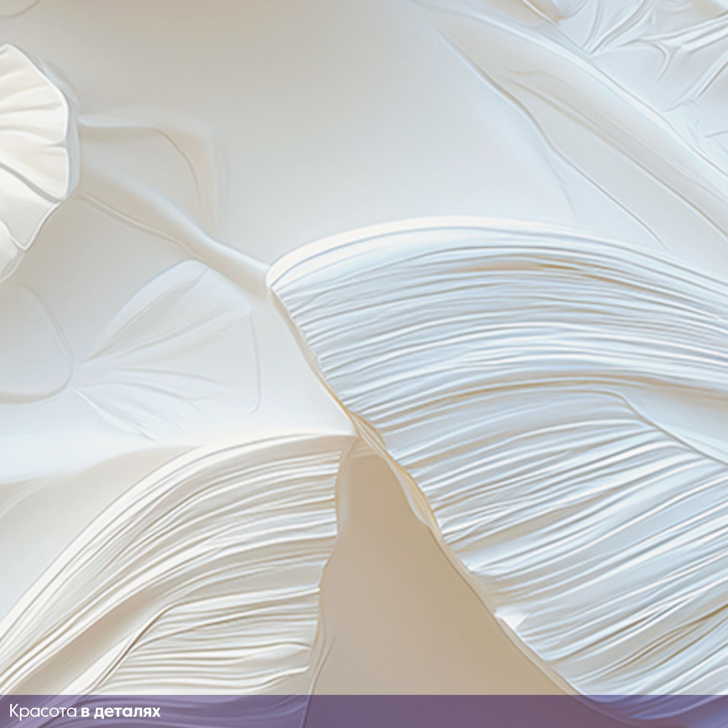Screen dimensions: 728x728
Task: Click the top left corner of the image
Action: 6,6
